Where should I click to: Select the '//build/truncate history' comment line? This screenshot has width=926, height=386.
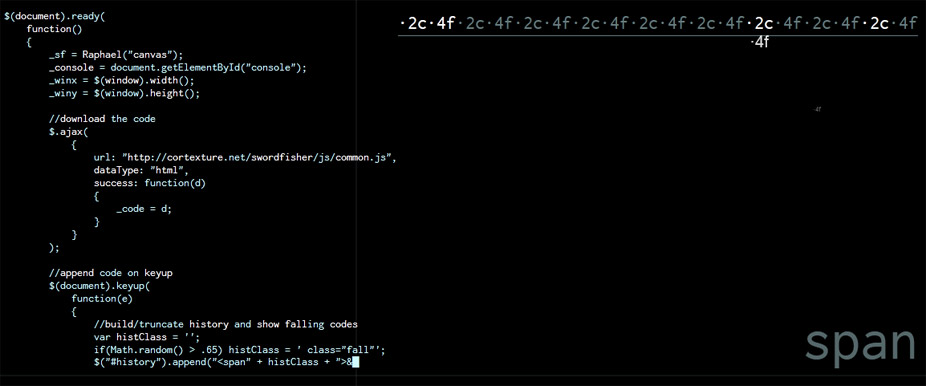tap(226, 325)
